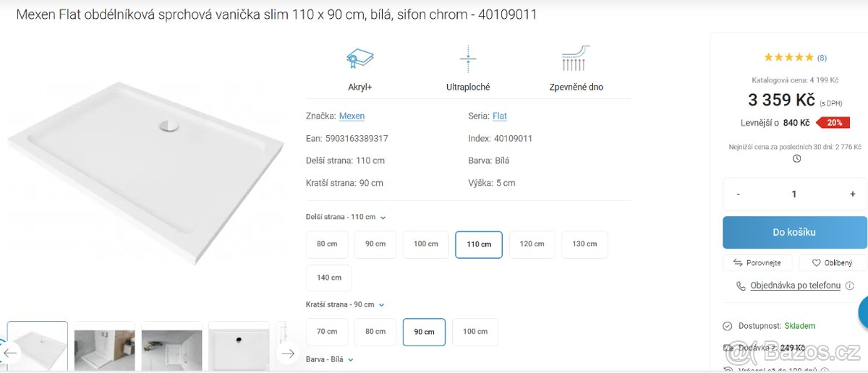Expand the Kratší strana dropdown chevron
Image resolution: width=868 pixels, height=373 pixels.
tap(381, 305)
